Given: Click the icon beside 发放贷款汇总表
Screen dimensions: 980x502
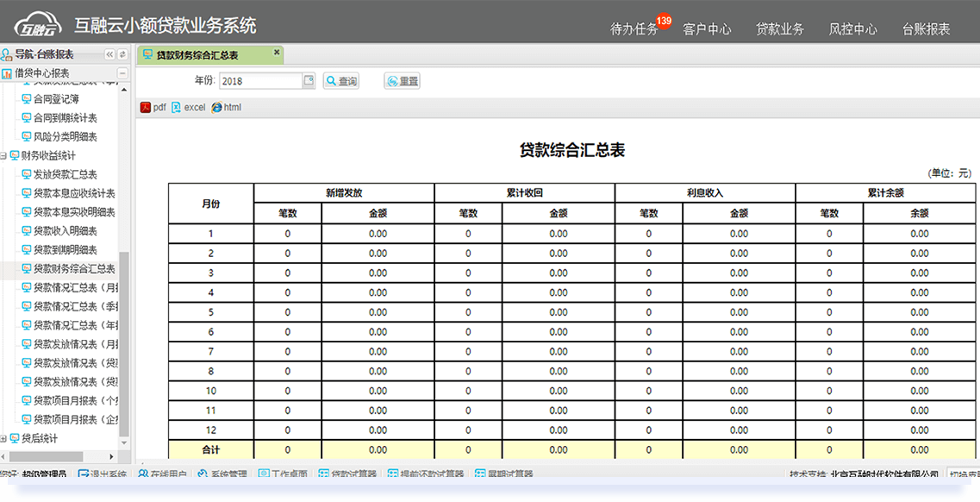Looking at the screenshot, I should click(x=26, y=174).
